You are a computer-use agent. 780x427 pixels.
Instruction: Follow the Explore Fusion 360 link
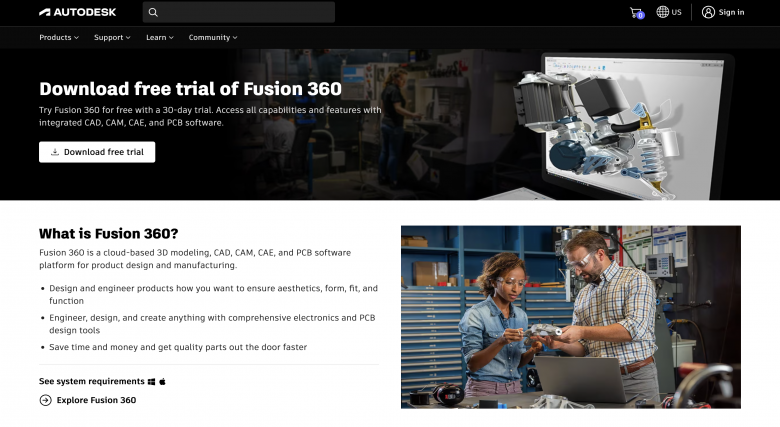tap(96, 400)
